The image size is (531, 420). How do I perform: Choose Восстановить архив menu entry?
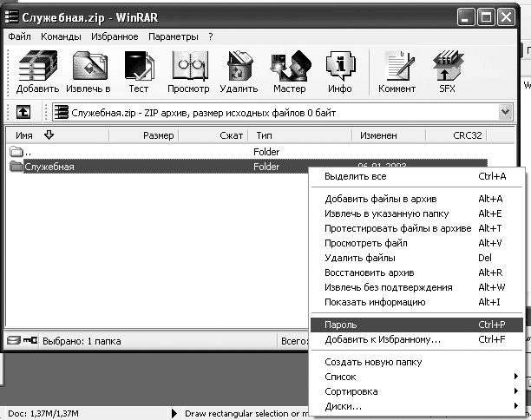point(416,272)
